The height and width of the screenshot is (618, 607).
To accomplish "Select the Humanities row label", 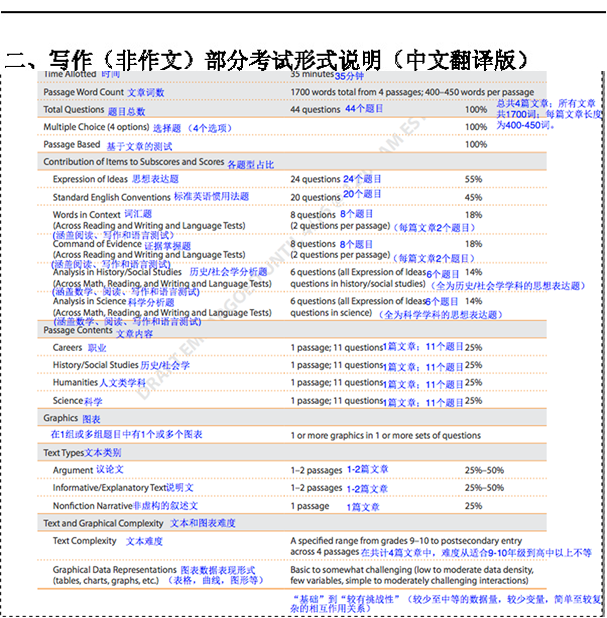I will click(x=75, y=383).
